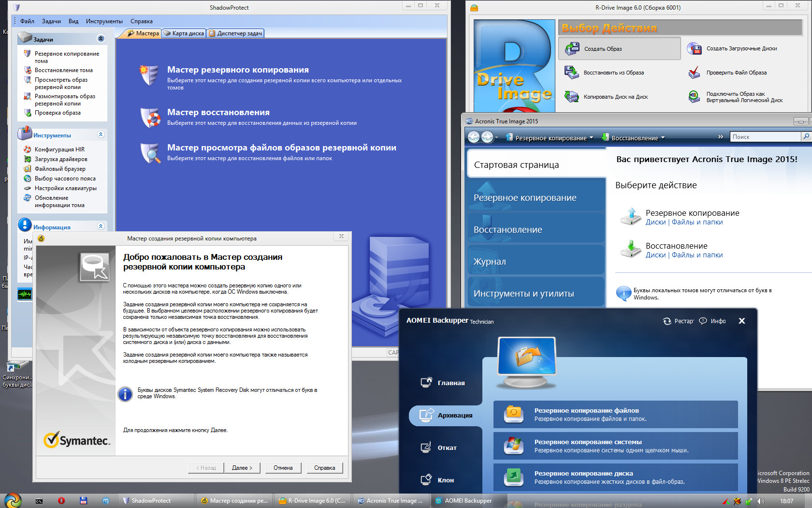
Task: Click command prompt icon on taskbar
Action: click(39, 501)
